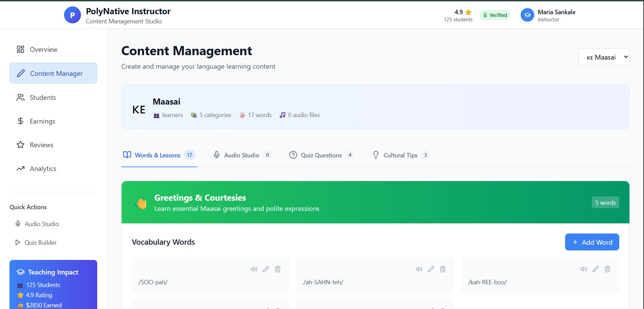644x309 pixels.
Task: Click "4.9 Rating" in Teaching Impact card
Action: (x=35, y=295)
